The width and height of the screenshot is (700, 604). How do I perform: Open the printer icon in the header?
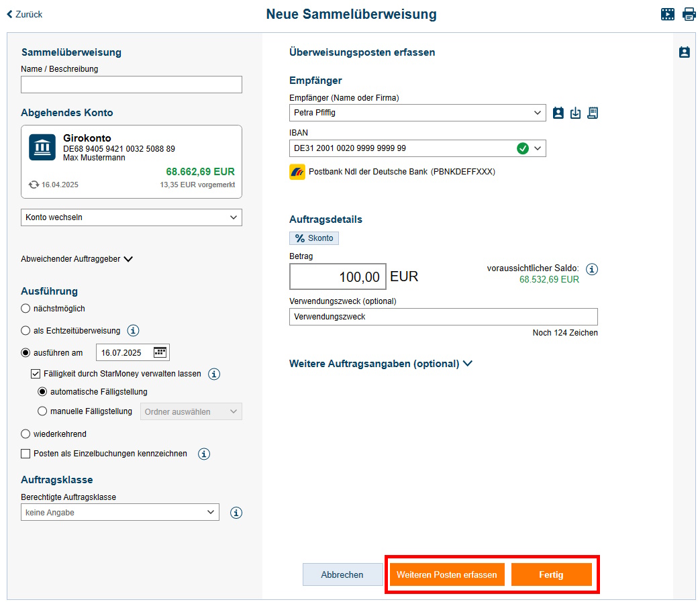coord(689,13)
